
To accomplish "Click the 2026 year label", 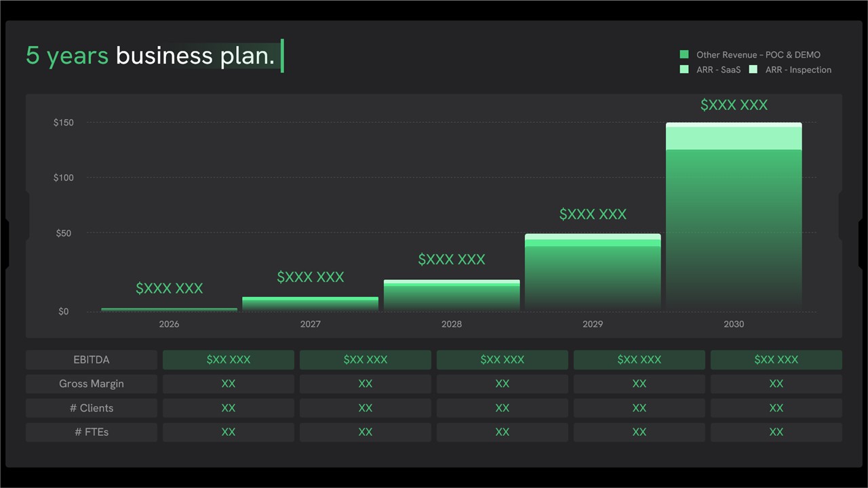I will (169, 324).
